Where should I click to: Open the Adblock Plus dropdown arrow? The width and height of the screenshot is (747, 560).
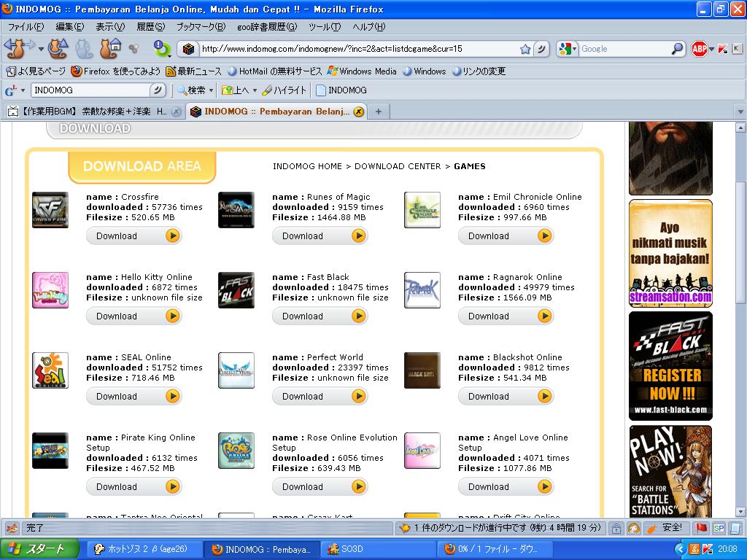(711, 49)
